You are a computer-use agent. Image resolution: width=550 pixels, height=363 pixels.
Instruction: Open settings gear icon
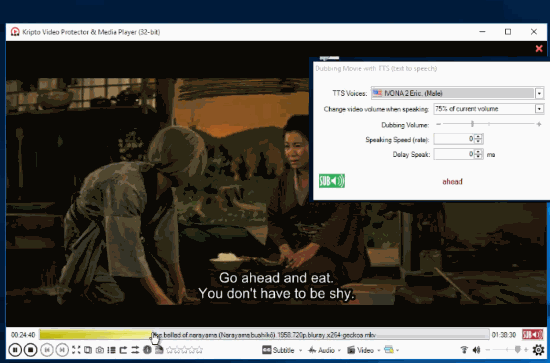[538, 350]
